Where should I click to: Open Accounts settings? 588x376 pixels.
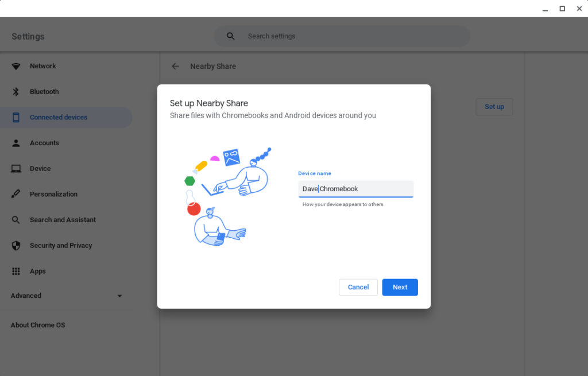(x=66, y=143)
